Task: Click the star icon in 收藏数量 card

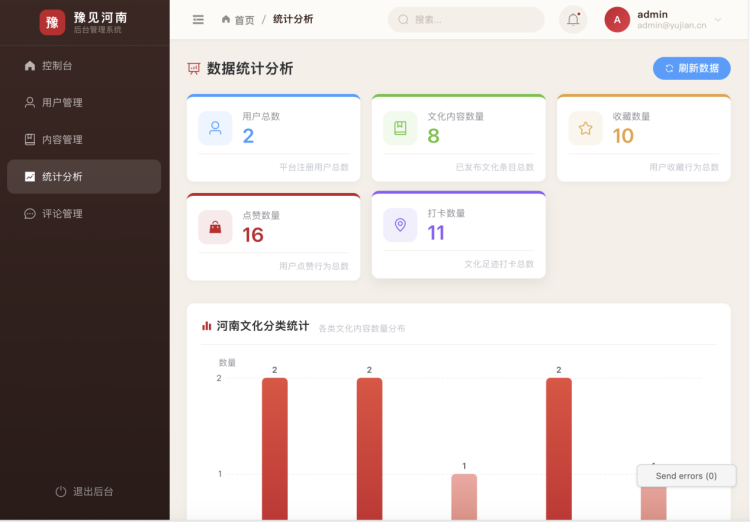Action: 585,128
